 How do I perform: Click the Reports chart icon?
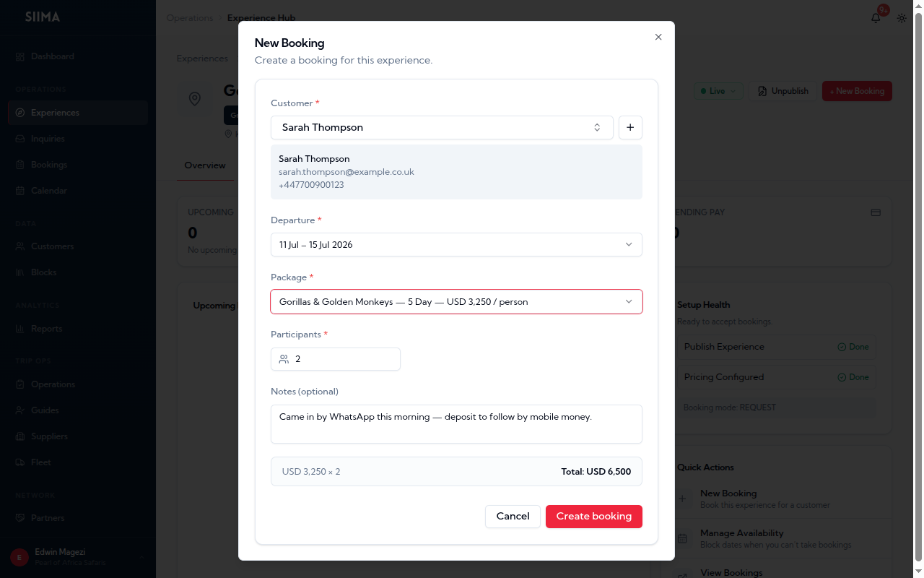point(20,329)
